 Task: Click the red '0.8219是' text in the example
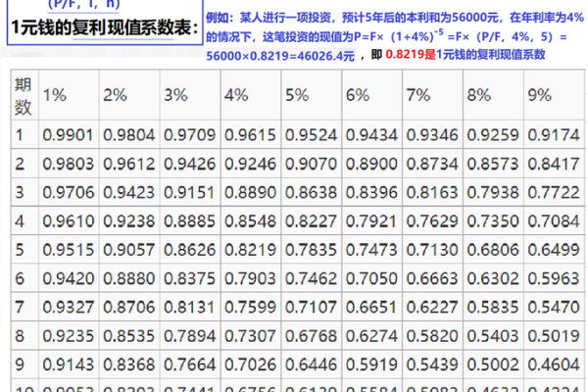click(x=411, y=55)
